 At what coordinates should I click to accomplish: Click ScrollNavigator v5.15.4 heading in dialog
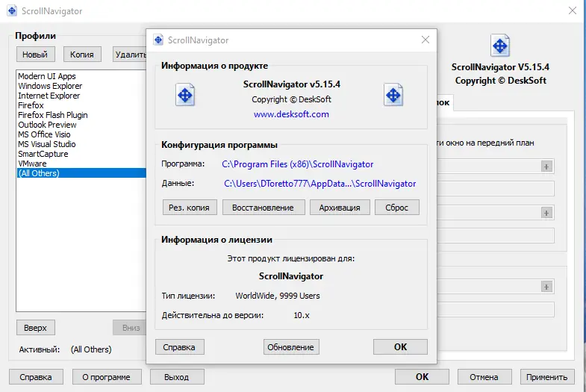point(291,84)
